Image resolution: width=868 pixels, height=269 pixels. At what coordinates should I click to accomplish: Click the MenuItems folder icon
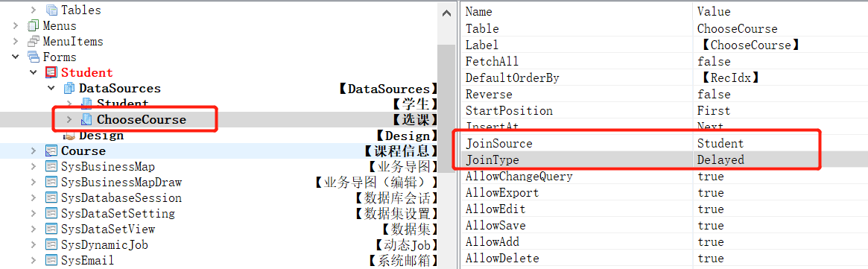tap(34, 42)
